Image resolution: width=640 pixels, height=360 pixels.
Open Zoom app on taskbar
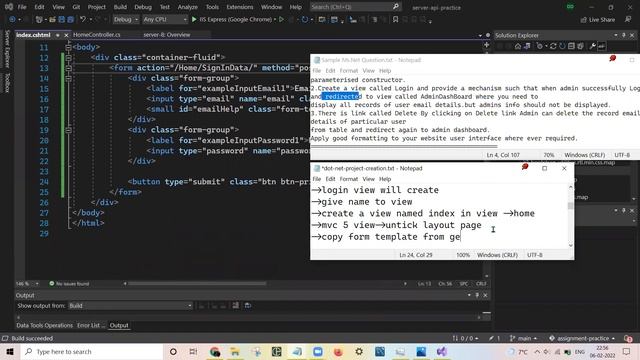pos(318,351)
